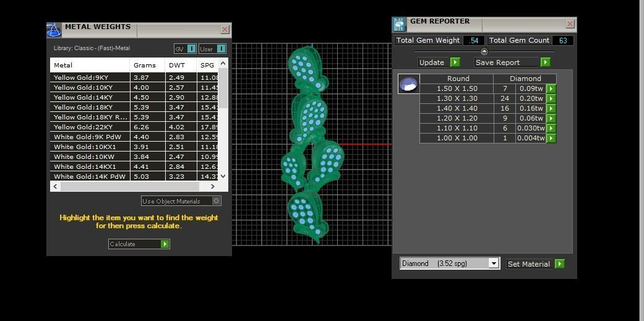Viewport: 644px width, 321px height.
Task: Click the Round column header in gem table
Action: (x=458, y=79)
